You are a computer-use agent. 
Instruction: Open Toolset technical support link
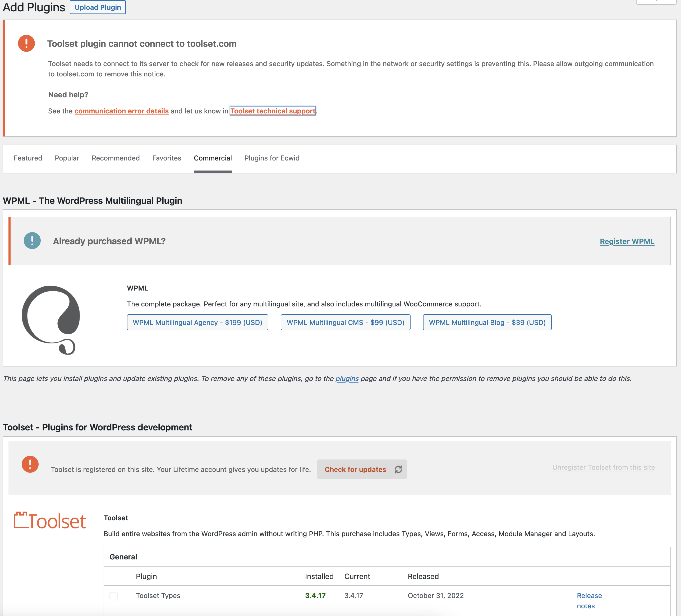273,111
